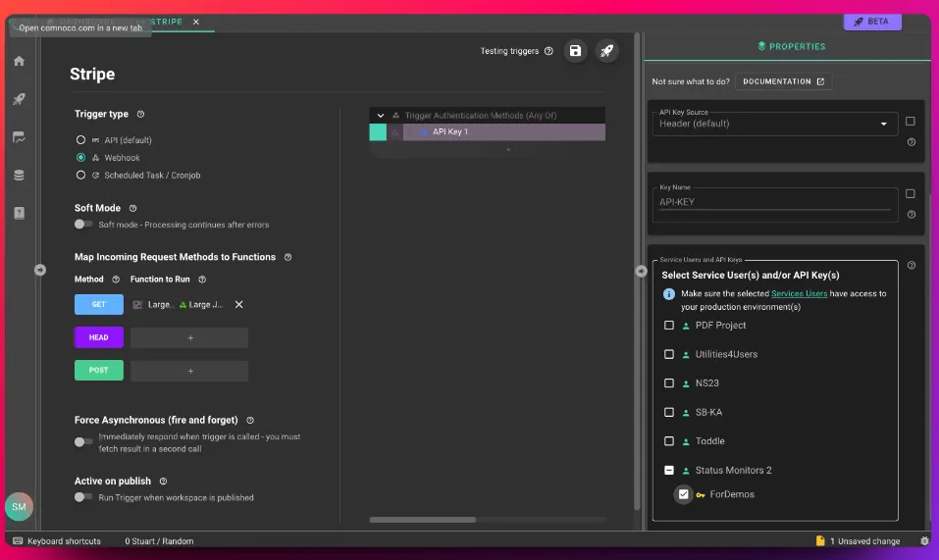
Task: Uncheck the ForDemos API key checkbox
Action: pyautogui.click(x=684, y=494)
